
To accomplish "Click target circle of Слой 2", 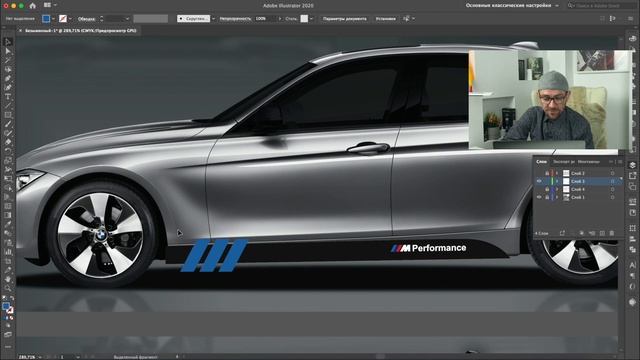I will [x=612, y=173].
